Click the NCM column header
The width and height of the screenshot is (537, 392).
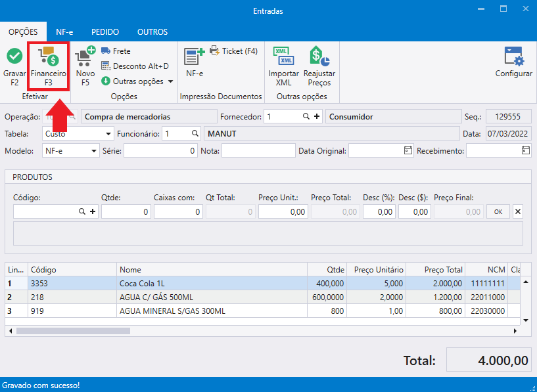(486, 270)
